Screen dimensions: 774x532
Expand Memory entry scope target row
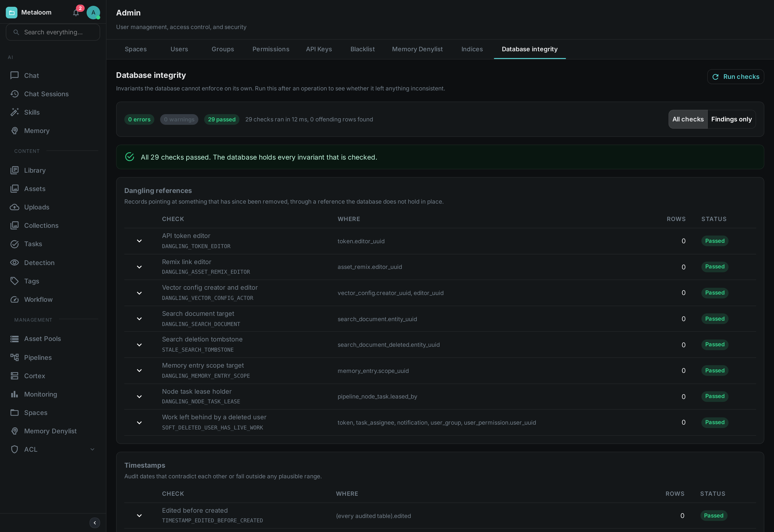tap(139, 370)
